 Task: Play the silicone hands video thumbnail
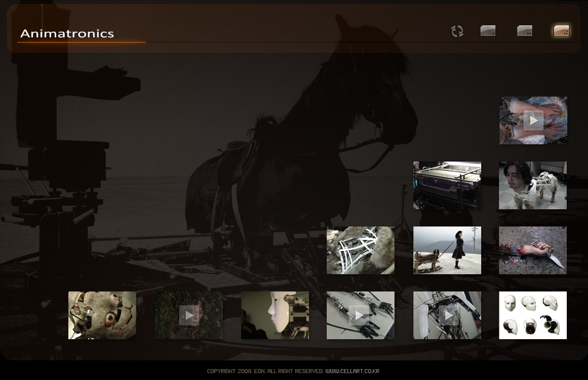(x=533, y=120)
